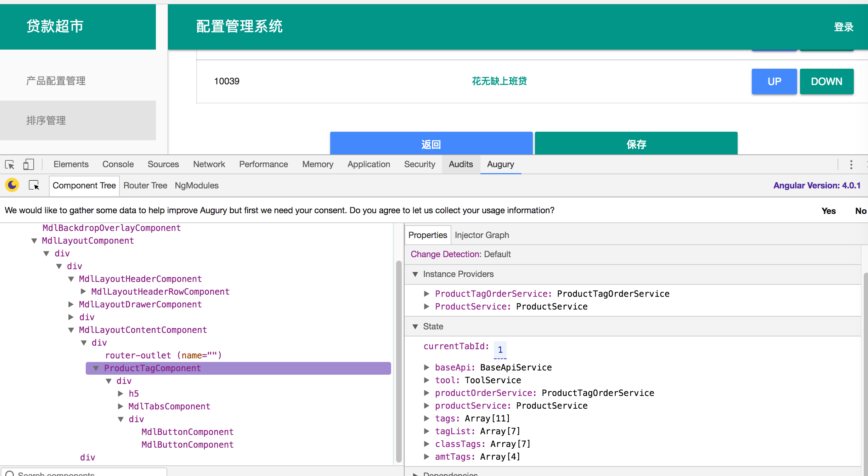The image size is (868, 476).
Task: Switch to the Router Tree tab
Action: pos(145,186)
